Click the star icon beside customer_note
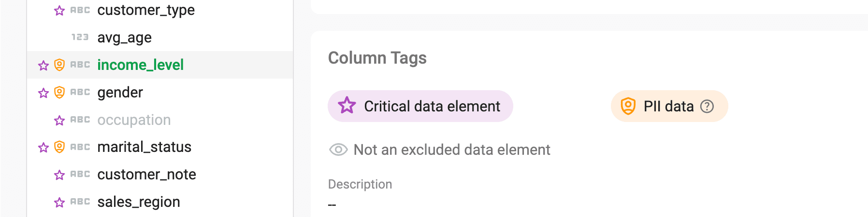The height and width of the screenshot is (217, 868). pos(59,175)
